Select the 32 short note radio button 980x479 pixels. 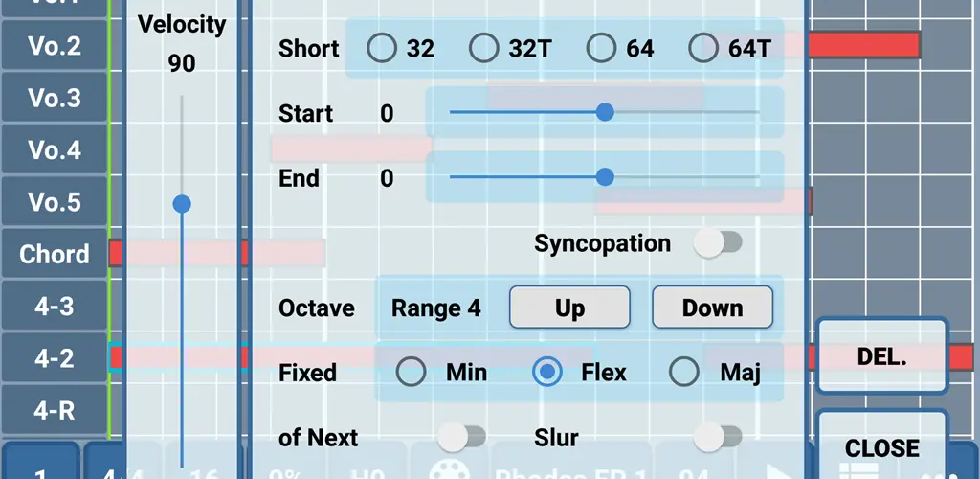click(382, 48)
